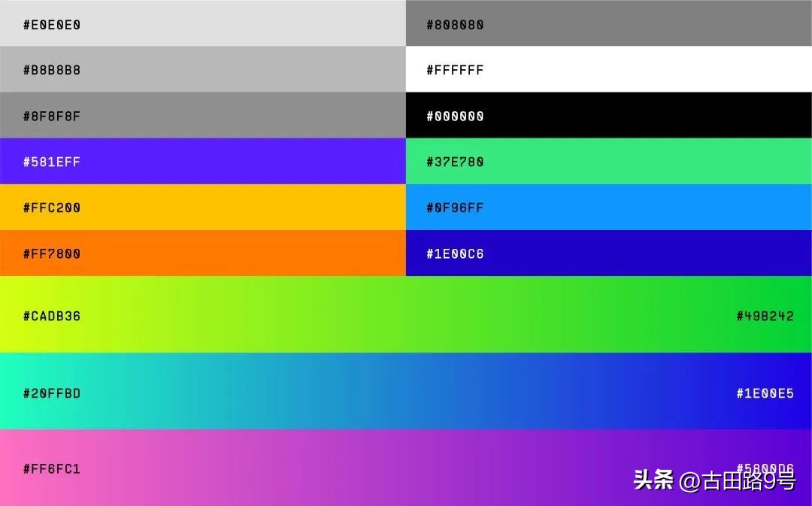Choose the #8F8F8F gray swatch
This screenshot has height=506, width=812.
202,115
